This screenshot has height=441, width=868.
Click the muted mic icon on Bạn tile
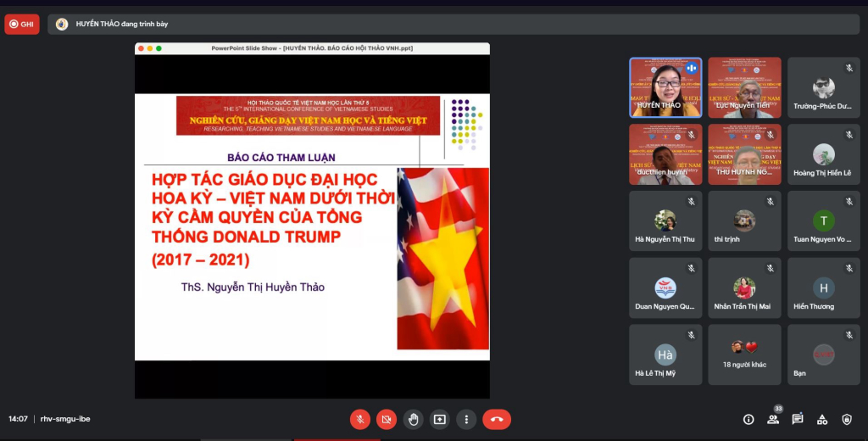(x=849, y=335)
